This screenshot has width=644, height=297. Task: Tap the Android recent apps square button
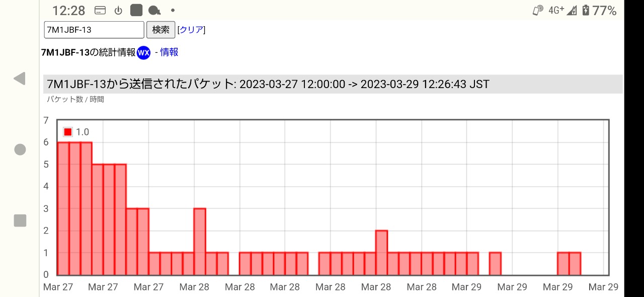click(x=20, y=220)
